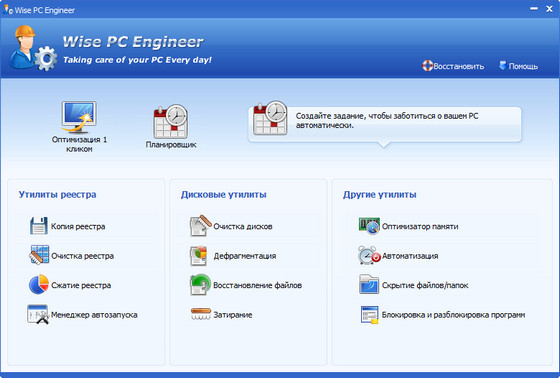The height and width of the screenshot is (378, 560).
Task: Click the Восстановить button text
Action: coord(459,66)
